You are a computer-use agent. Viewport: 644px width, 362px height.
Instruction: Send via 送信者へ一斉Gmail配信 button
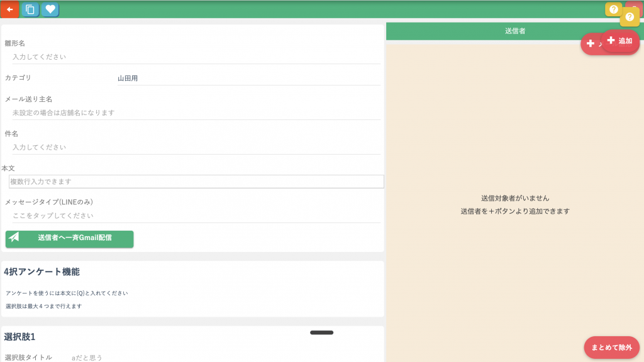tap(69, 239)
